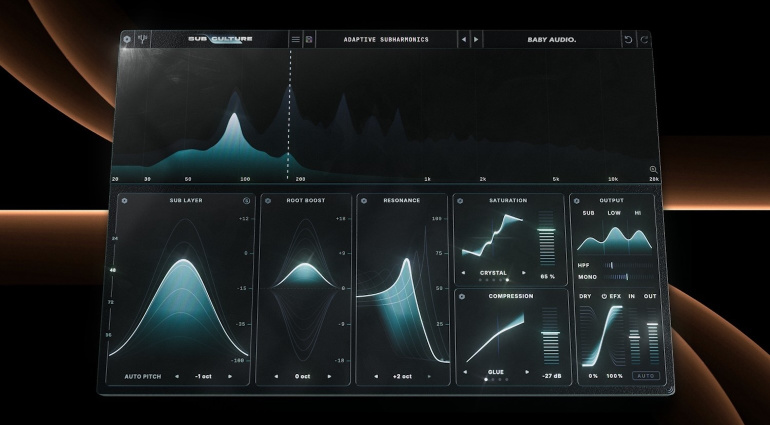Click the OUT level fader
Screen dimensions: 770x425
pyautogui.click(x=652, y=336)
